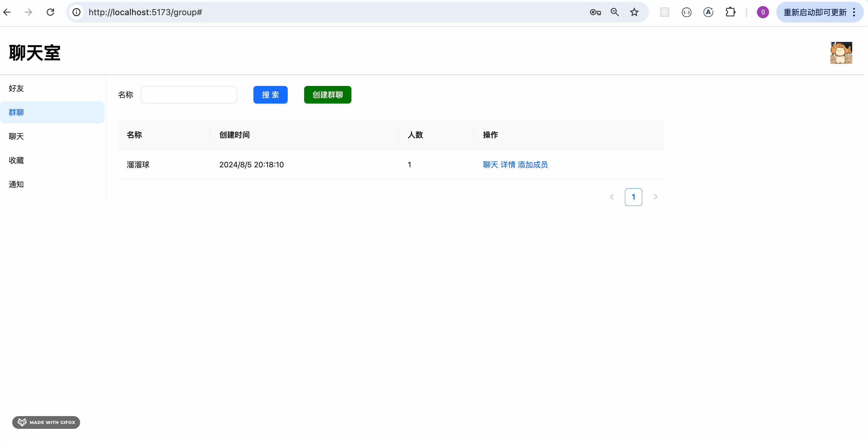Open 收藏 in the sidebar menu
The width and height of the screenshot is (868, 441).
[16, 160]
